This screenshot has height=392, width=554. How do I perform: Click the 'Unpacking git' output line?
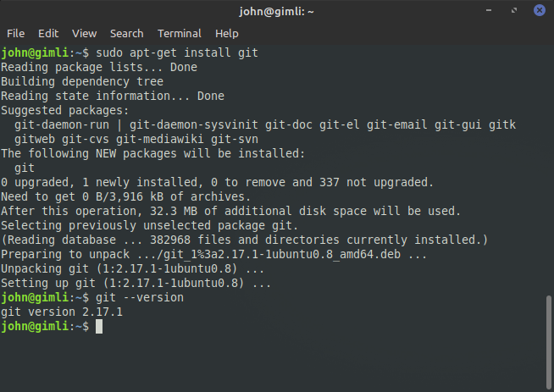[x=132, y=268]
